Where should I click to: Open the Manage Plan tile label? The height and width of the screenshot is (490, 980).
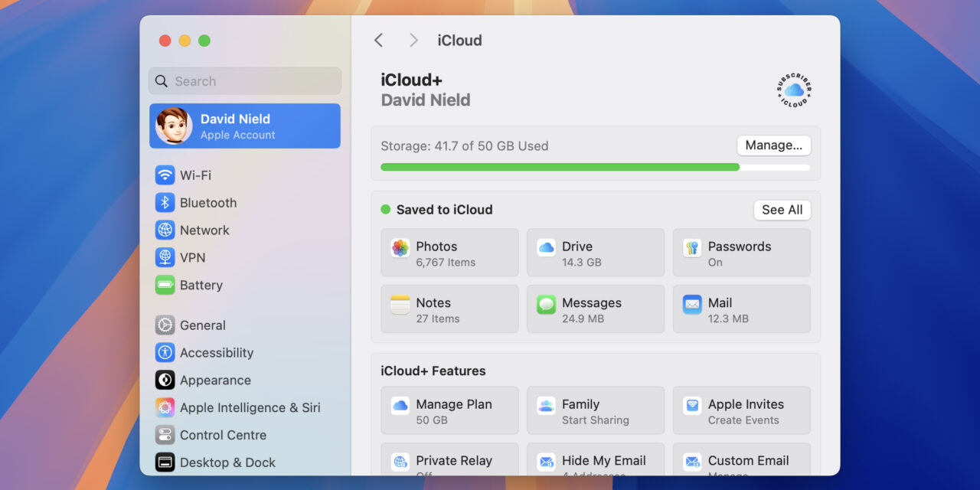(x=454, y=404)
